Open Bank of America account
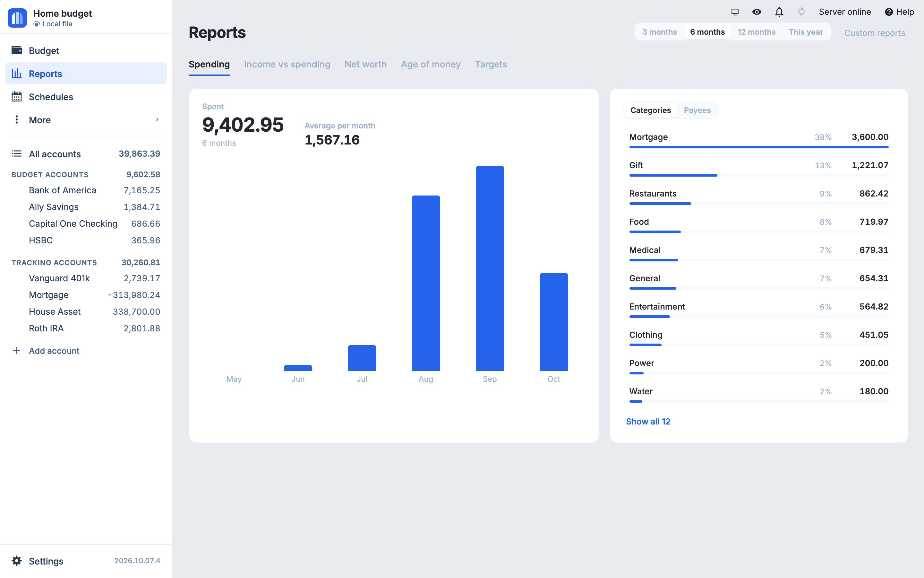Image resolution: width=924 pixels, height=578 pixels. click(x=86, y=190)
